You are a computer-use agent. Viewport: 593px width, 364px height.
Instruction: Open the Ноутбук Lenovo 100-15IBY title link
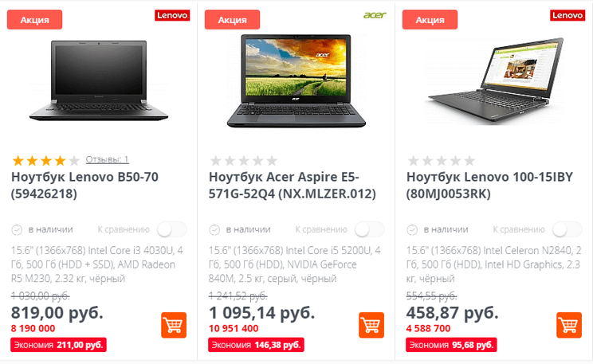pyautogui.click(x=489, y=186)
